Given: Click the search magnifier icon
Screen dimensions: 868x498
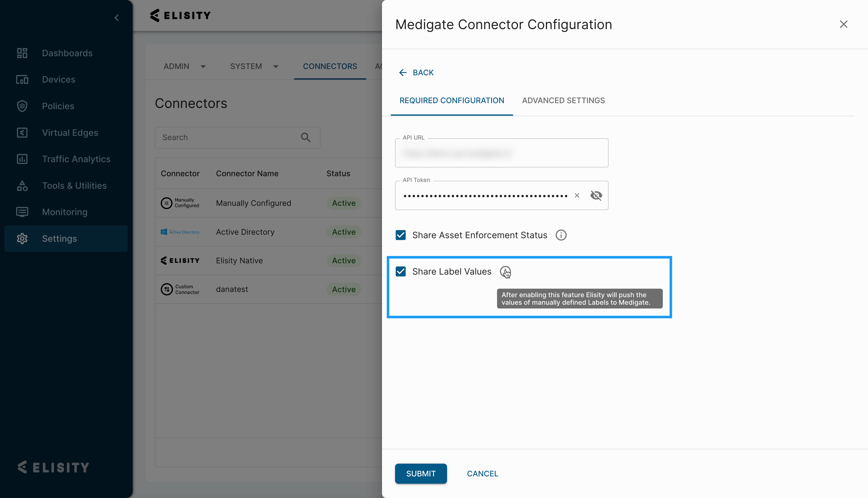Looking at the screenshot, I should coord(305,138).
